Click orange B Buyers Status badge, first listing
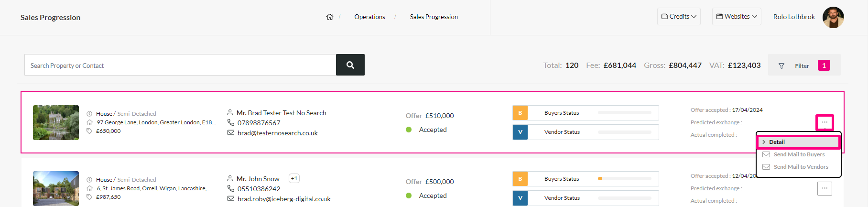The width and height of the screenshot is (868, 207). point(520,113)
